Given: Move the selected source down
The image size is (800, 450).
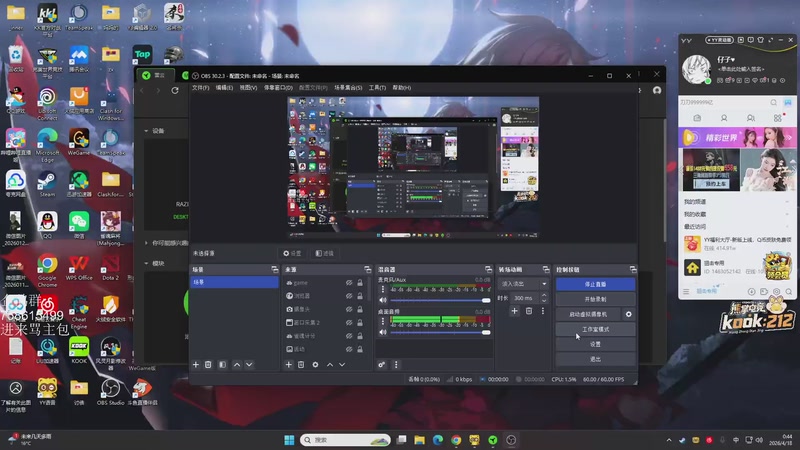Looking at the screenshot, I should coord(342,365).
